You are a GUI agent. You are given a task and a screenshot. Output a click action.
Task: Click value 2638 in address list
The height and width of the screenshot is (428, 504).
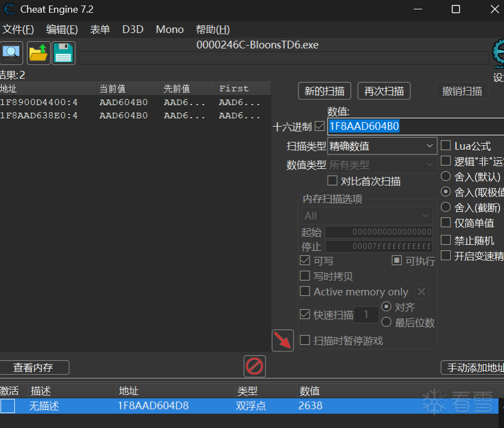(310, 406)
